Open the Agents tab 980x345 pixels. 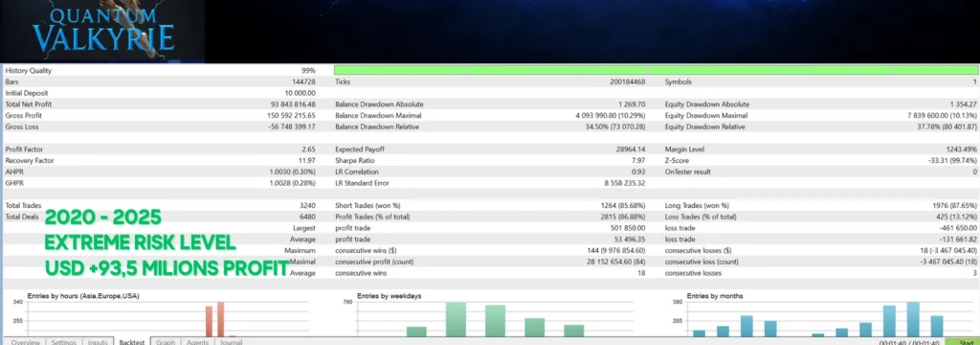click(x=197, y=342)
